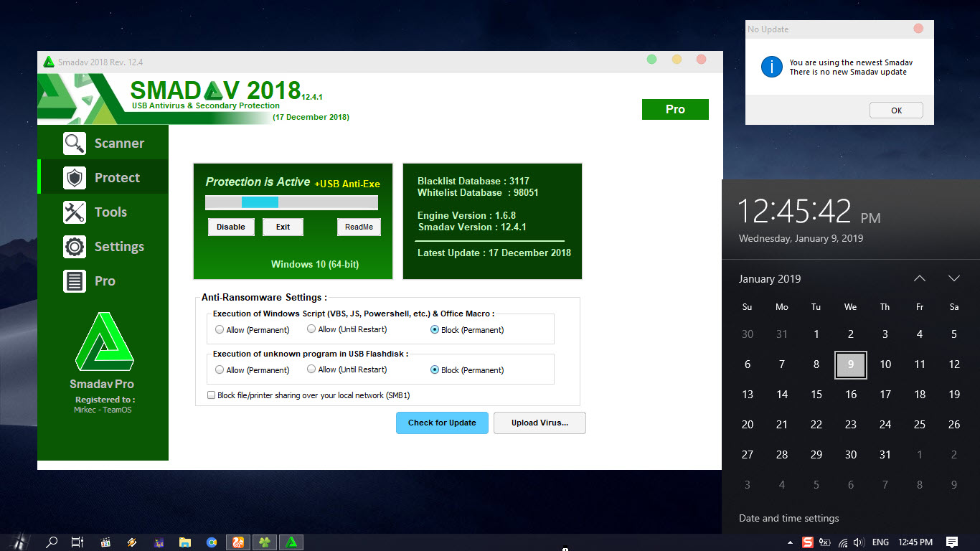Click the red S tray icon
Viewport: 980px width, 551px height.
(x=808, y=542)
